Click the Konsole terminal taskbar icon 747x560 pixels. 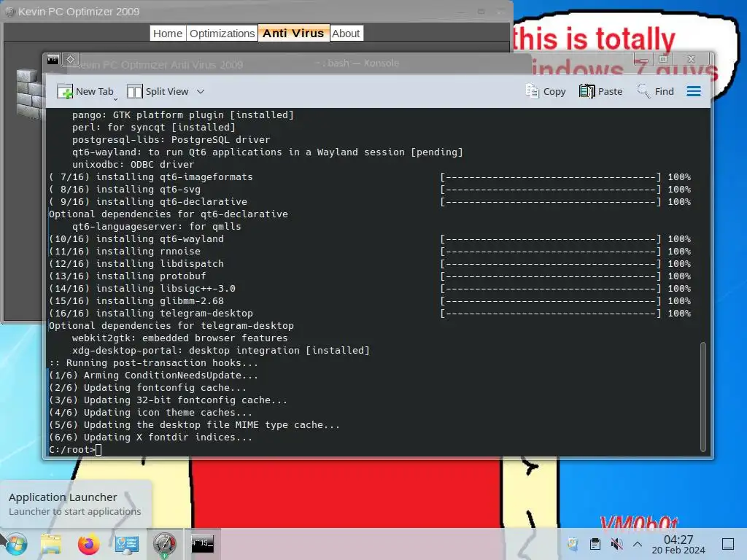203,543
